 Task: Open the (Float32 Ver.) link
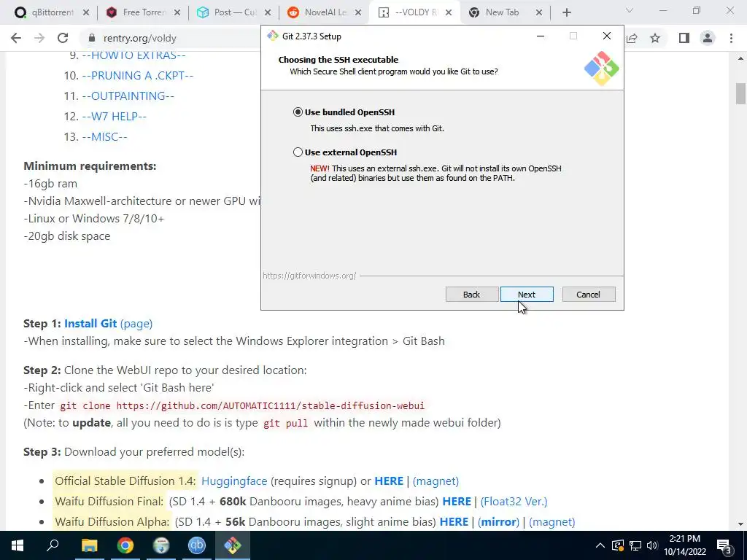514,502
